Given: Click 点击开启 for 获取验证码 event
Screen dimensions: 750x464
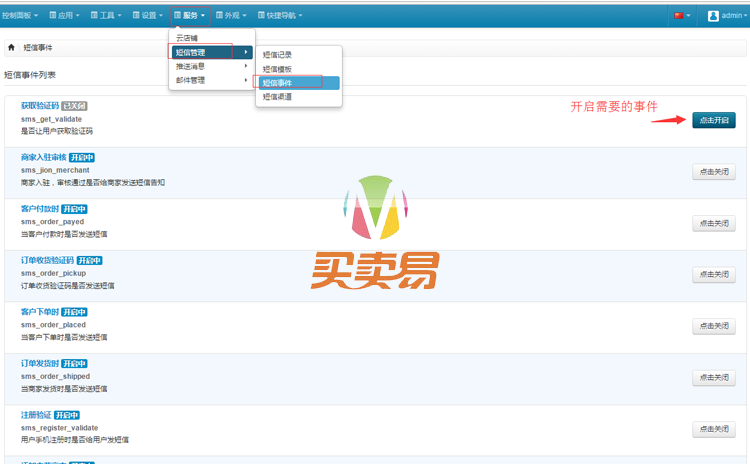Looking at the screenshot, I should 714,120.
